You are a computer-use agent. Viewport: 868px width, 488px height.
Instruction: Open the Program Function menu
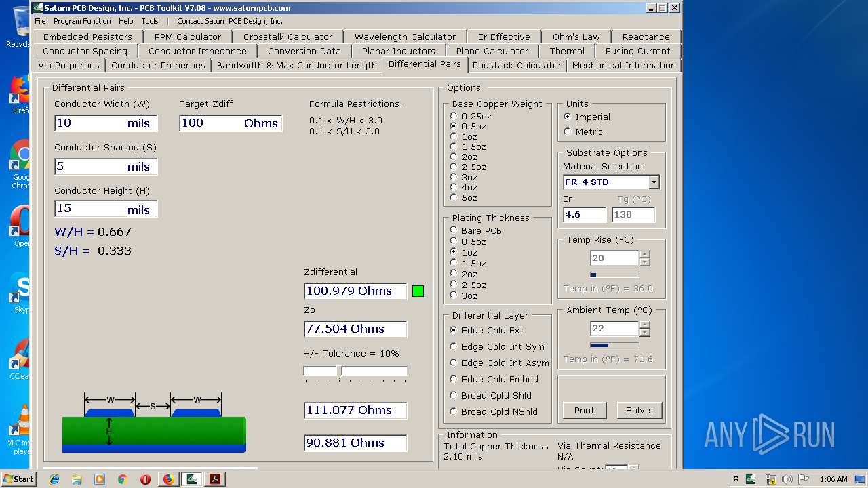[x=82, y=21]
